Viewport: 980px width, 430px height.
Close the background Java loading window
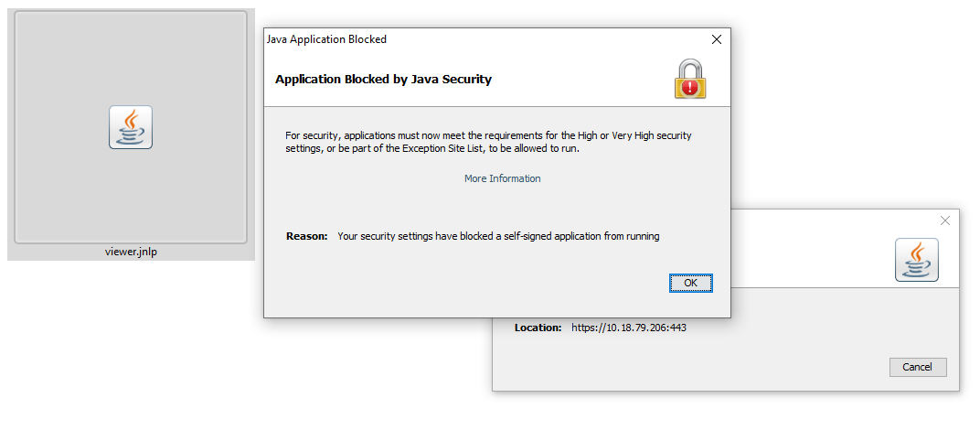tap(945, 220)
